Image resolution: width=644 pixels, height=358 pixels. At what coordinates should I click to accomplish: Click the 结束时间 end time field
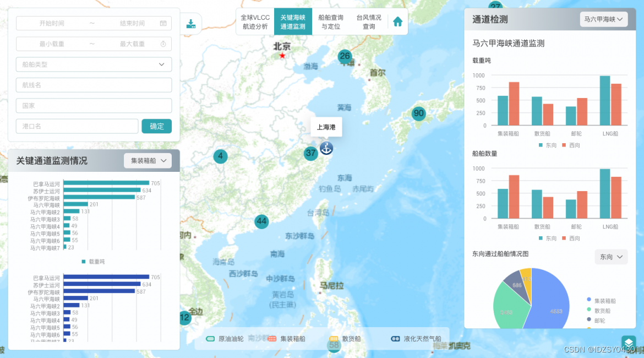(x=132, y=24)
